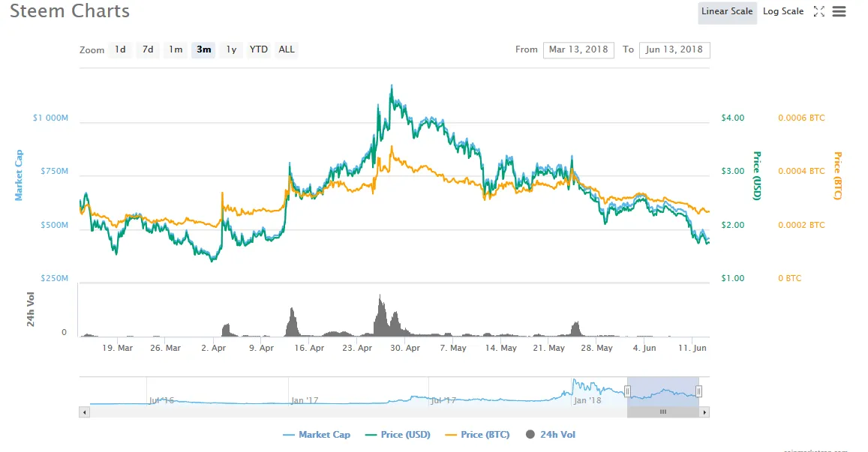Screen dimensions: 868x452
Task: Click '0 BTC' axis label
Action: (x=790, y=278)
